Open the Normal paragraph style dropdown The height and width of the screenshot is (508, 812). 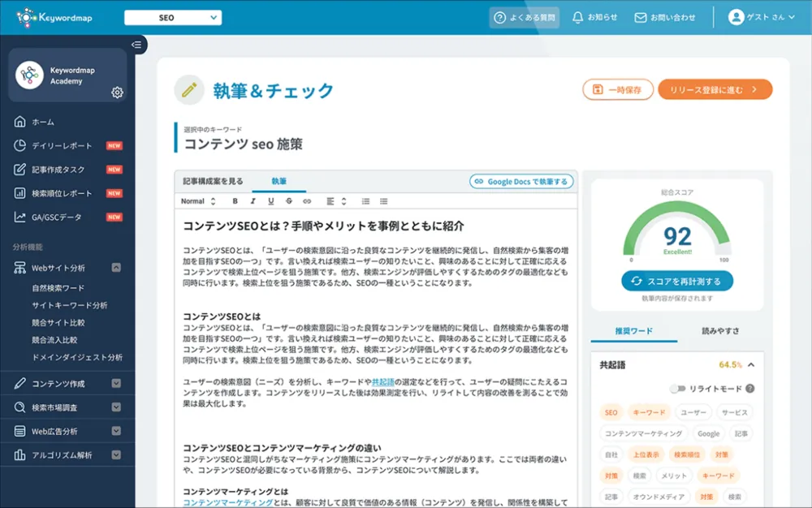(x=198, y=201)
